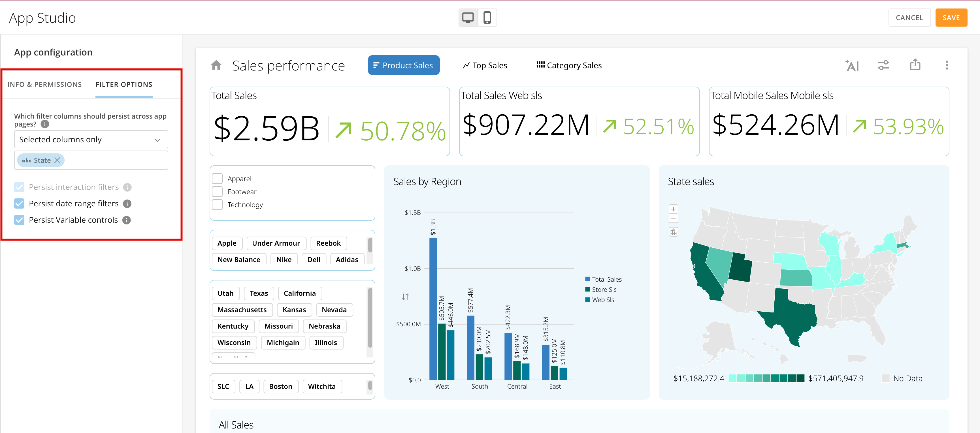Select Michigain state filter

tap(283, 342)
